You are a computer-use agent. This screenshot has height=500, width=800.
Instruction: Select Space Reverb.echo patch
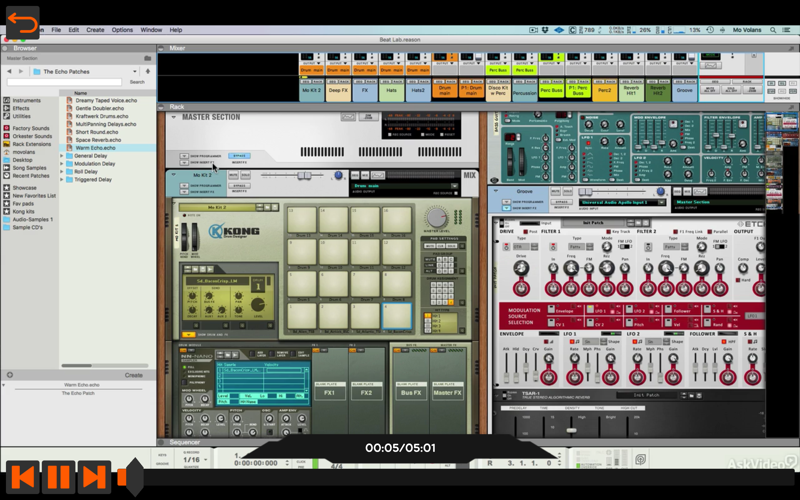98,140
